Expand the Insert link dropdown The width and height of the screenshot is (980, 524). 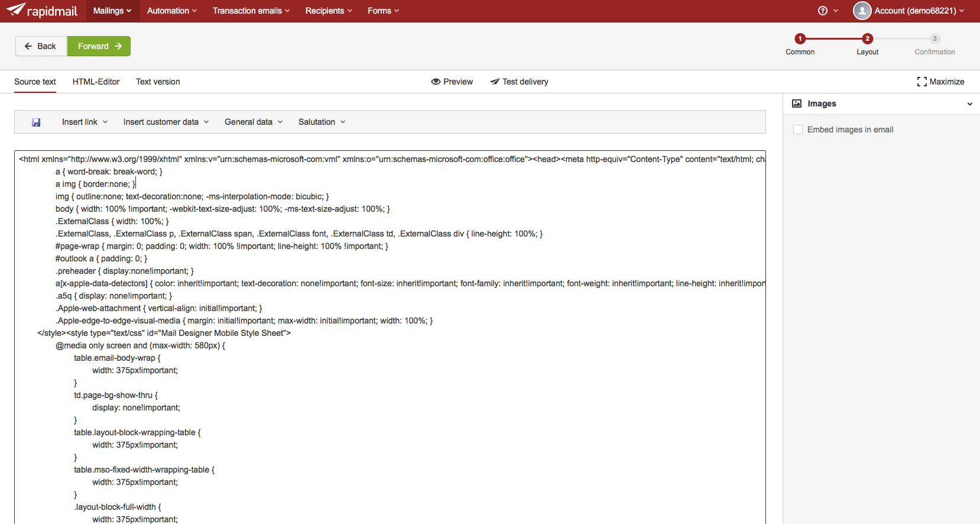coord(85,122)
